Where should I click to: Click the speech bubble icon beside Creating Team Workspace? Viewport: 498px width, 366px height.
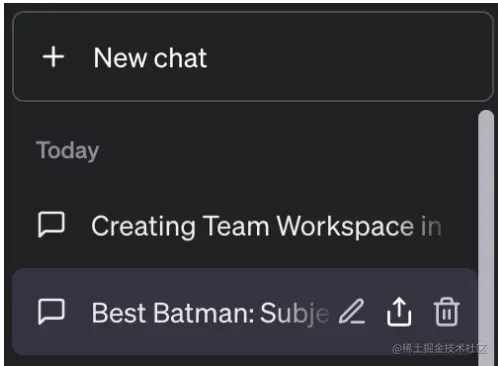[x=51, y=225]
